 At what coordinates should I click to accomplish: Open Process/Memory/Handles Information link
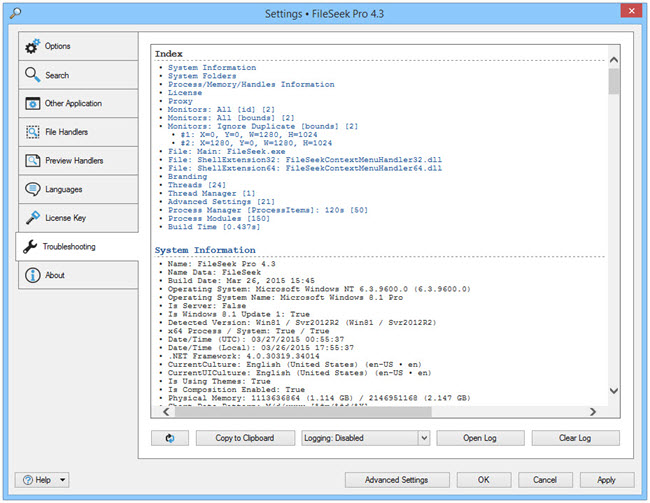pyautogui.click(x=251, y=84)
